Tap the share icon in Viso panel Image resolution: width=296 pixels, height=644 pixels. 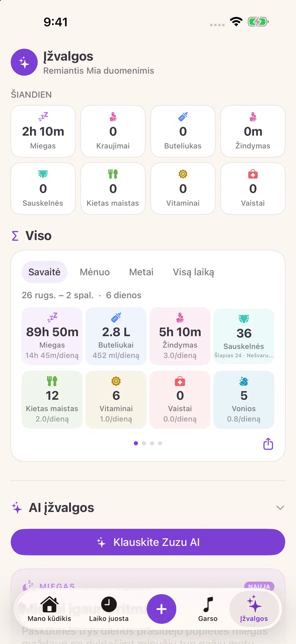(x=268, y=444)
